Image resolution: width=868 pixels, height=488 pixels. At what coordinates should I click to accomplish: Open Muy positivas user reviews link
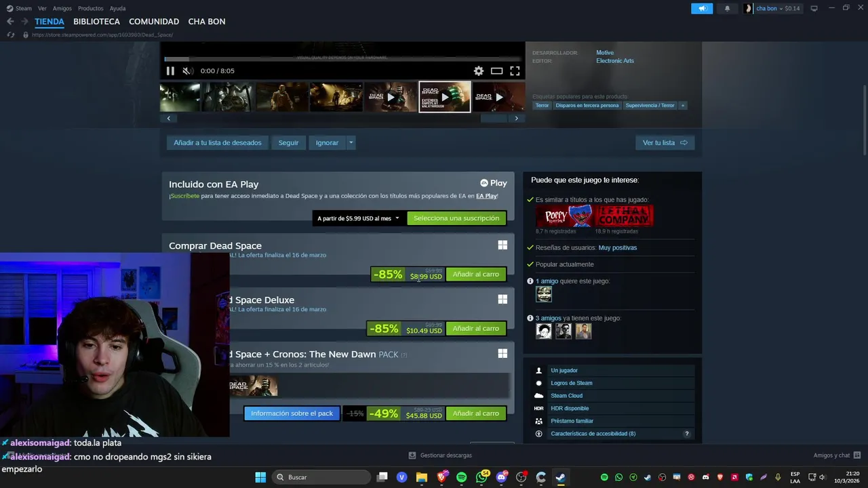coord(618,247)
